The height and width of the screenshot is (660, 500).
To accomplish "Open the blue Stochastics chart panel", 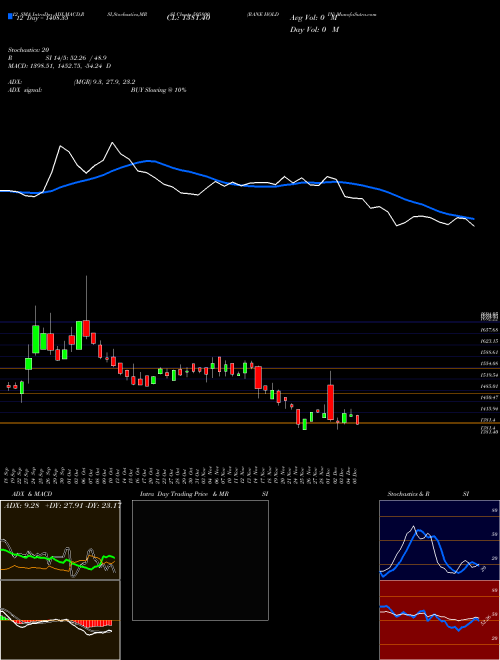I will click(x=439, y=540).
